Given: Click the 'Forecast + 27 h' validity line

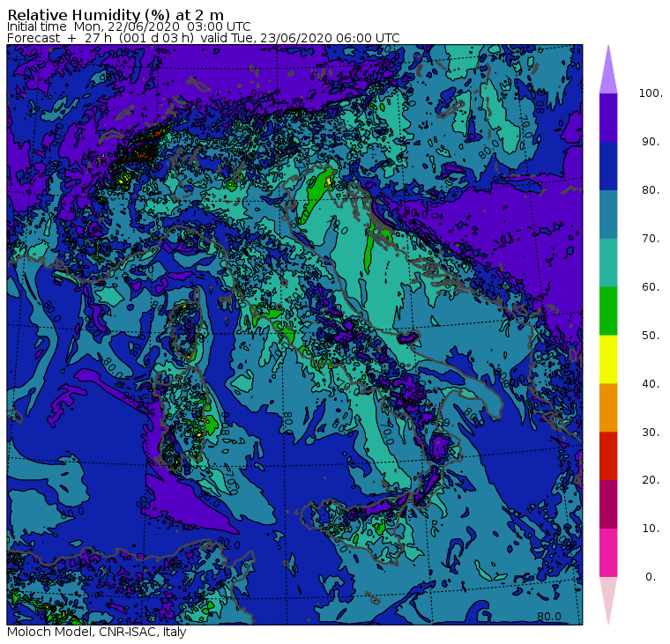Looking at the screenshot, I should click(x=204, y=38).
